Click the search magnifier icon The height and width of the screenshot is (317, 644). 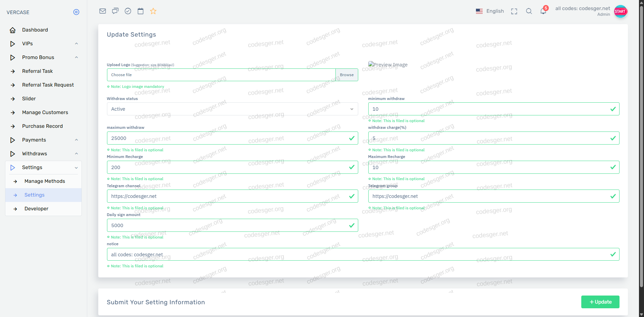point(529,11)
